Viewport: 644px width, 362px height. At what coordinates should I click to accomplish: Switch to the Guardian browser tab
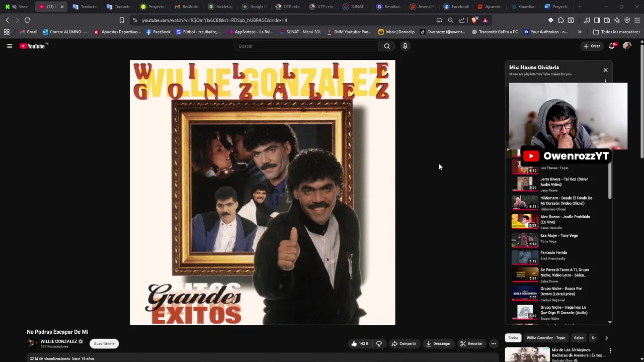[523, 7]
